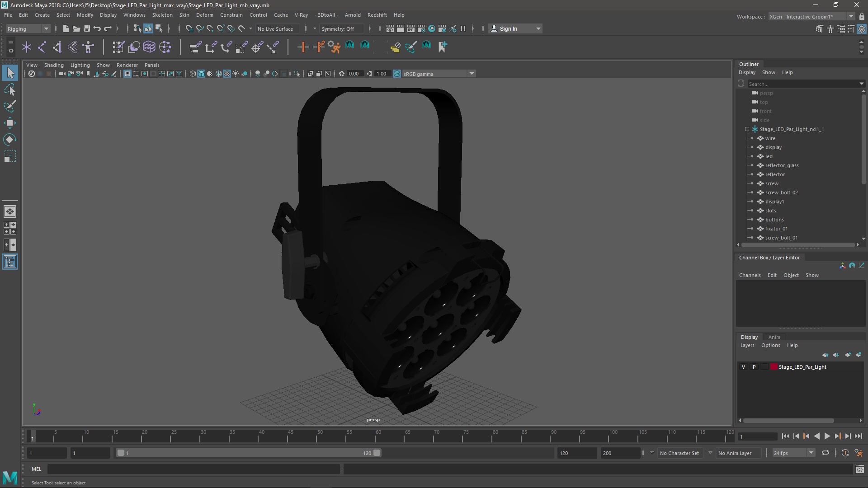This screenshot has width=868, height=488.
Task: Click the loop playback toggle icon
Action: pyautogui.click(x=826, y=453)
